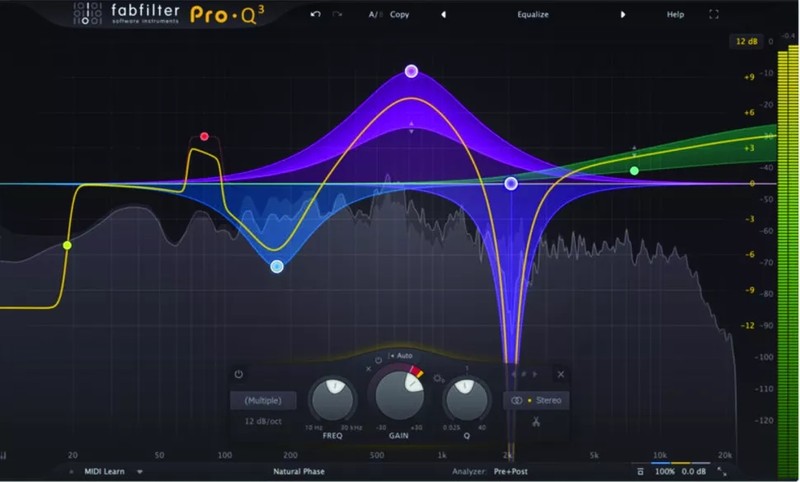This screenshot has height=482, width=800.
Task: Click the Gain-Q interaction gear icon
Action: (439, 378)
